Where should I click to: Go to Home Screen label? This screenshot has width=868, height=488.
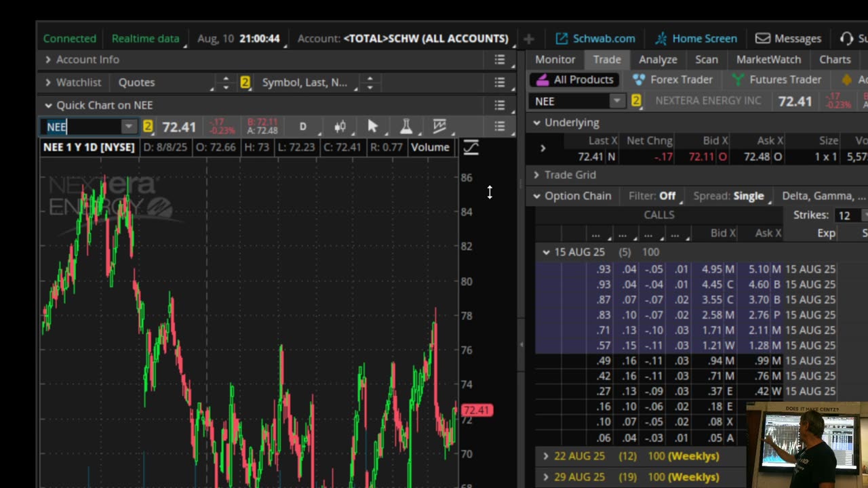click(x=705, y=39)
